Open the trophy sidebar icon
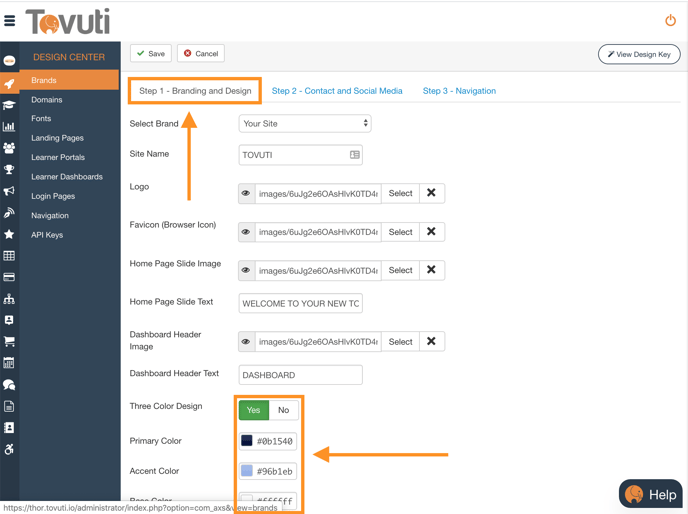The width and height of the screenshot is (688, 514). pos(9,170)
